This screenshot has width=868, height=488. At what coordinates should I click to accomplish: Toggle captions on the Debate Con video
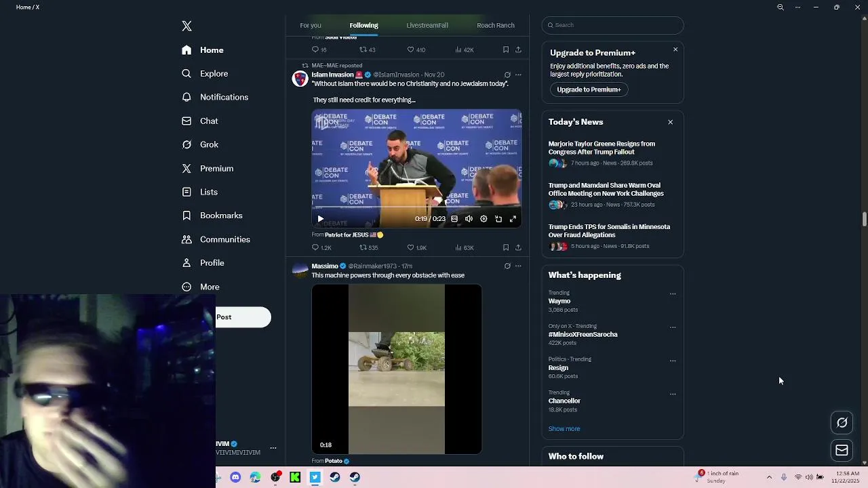(454, 219)
